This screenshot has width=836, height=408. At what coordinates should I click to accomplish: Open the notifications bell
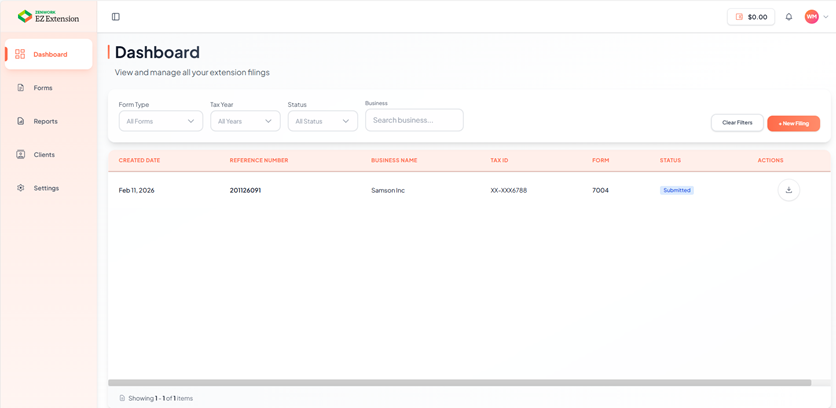pyautogui.click(x=788, y=17)
